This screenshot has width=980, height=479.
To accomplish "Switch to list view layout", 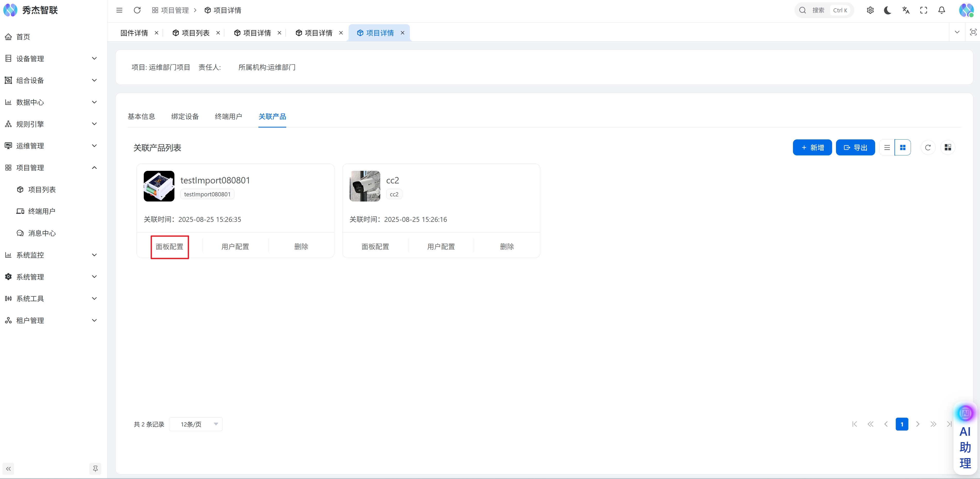I will tap(887, 148).
